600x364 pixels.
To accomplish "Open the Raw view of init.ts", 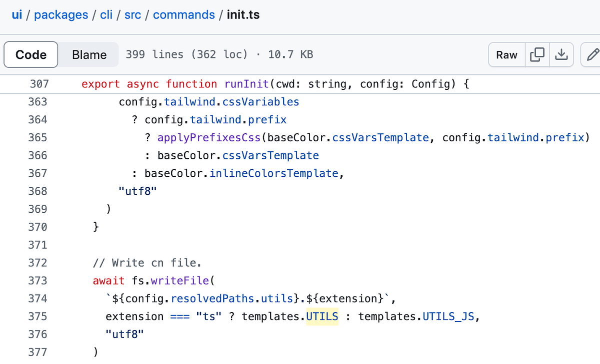I will pyautogui.click(x=506, y=55).
